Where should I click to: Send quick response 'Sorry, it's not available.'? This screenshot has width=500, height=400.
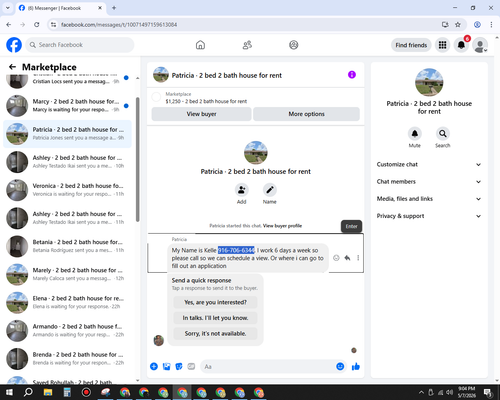(x=215, y=333)
